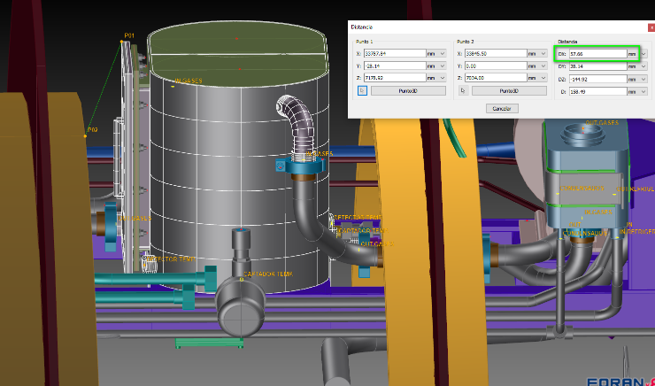
Task: Click the cursor pick icon under Punto 2
Action: (x=463, y=91)
